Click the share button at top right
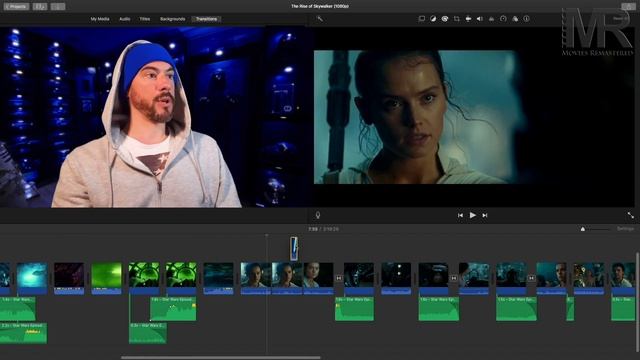 pyautogui.click(x=628, y=7)
